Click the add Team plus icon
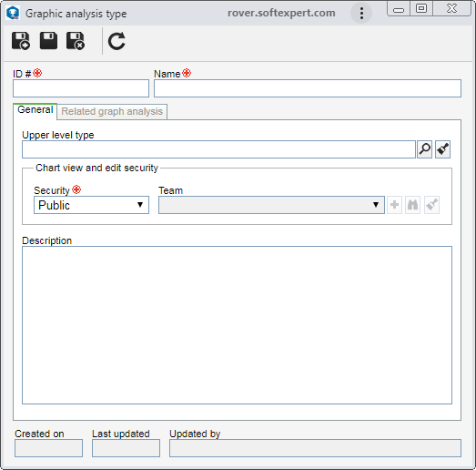Screen dimensions: 476x470 coord(394,205)
